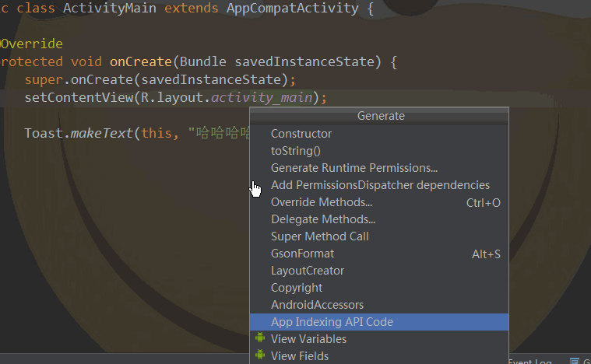Select Constructor from the Generate menu
Viewport: 591px width, 364px height.
pyautogui.click(x=301, y=134)
